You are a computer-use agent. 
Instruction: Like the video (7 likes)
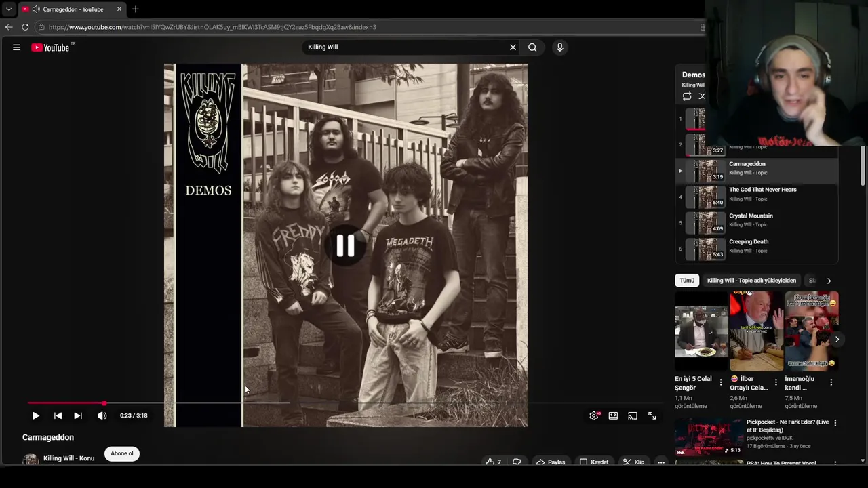click(x=493, y=462)
